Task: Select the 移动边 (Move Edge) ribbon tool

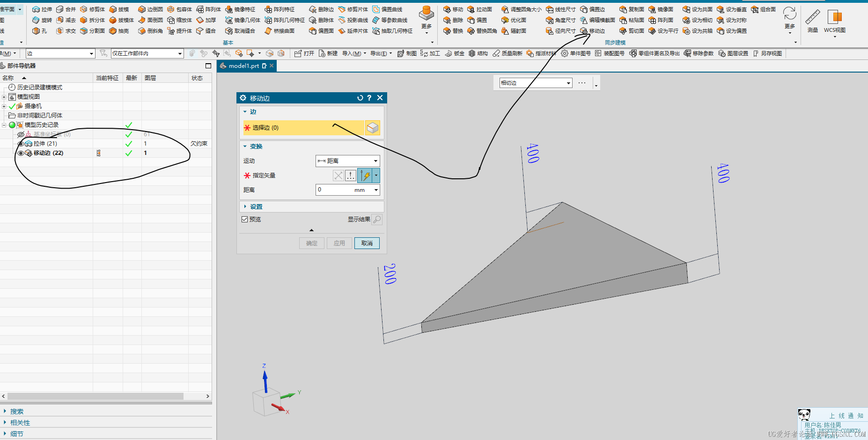Action: 593,31
